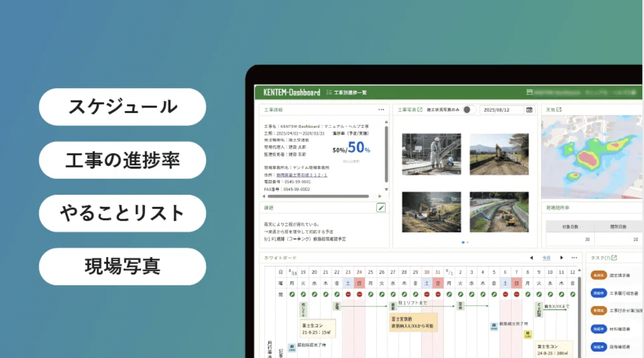Click the pencil edit icon in 課題 panel
The image size is (644, 358).
381,208
